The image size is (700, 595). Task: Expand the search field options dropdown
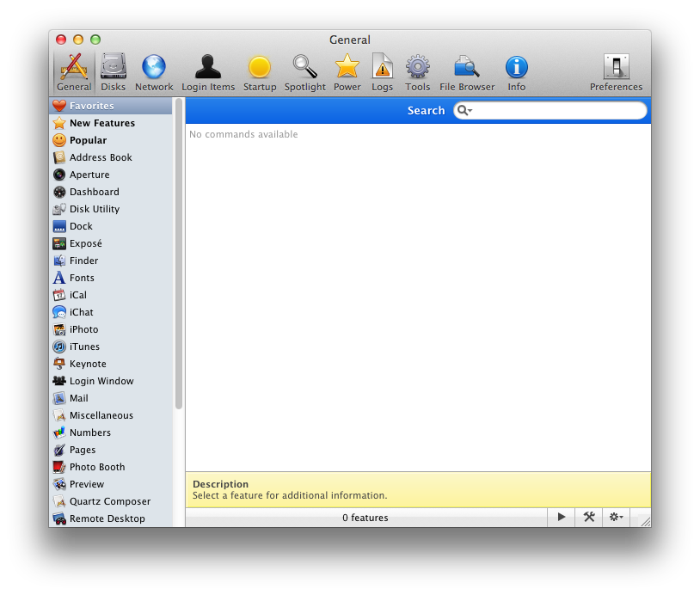point(465,111)
